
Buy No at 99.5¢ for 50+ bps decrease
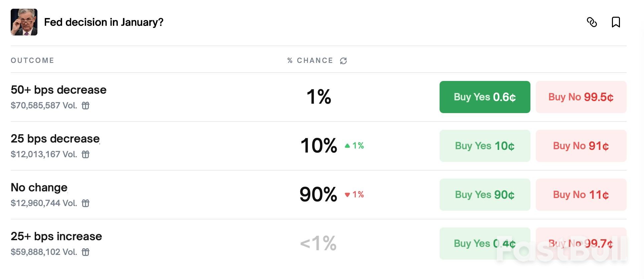coord(581,97)
